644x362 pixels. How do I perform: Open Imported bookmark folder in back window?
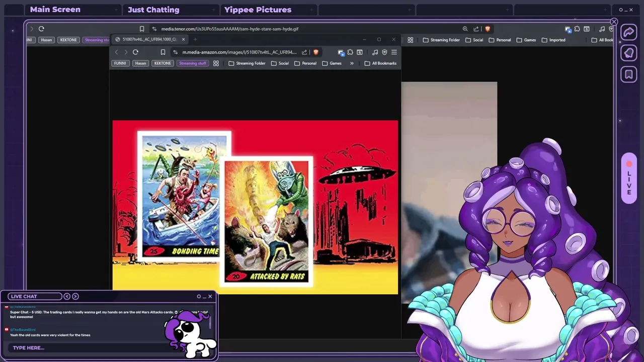click(x=553, y=40)
